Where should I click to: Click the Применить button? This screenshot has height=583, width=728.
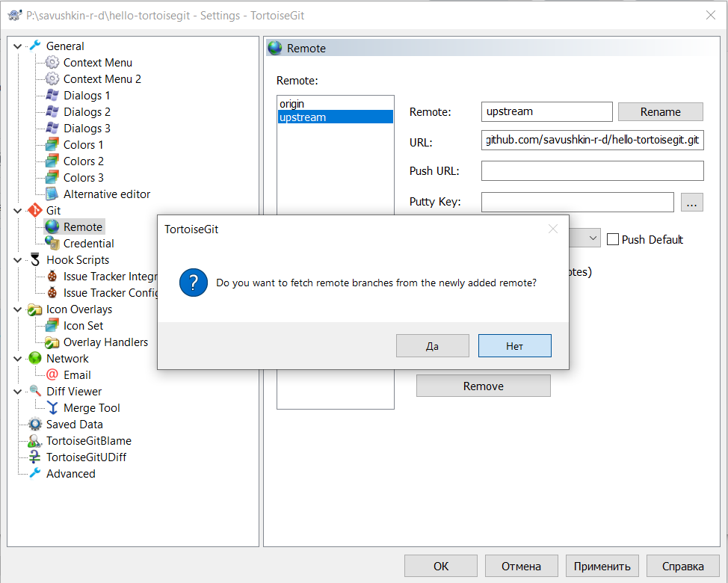(602, 566)
